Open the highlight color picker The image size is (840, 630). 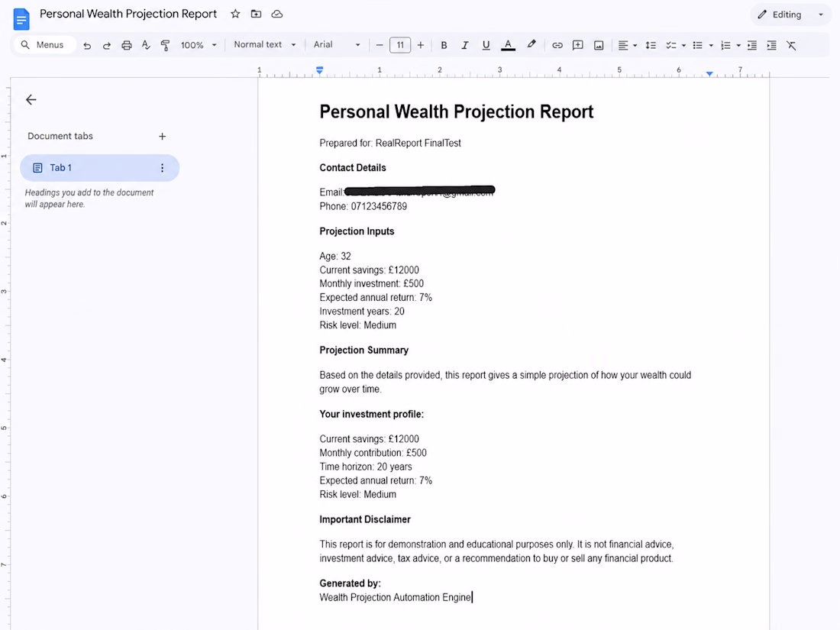531,45
